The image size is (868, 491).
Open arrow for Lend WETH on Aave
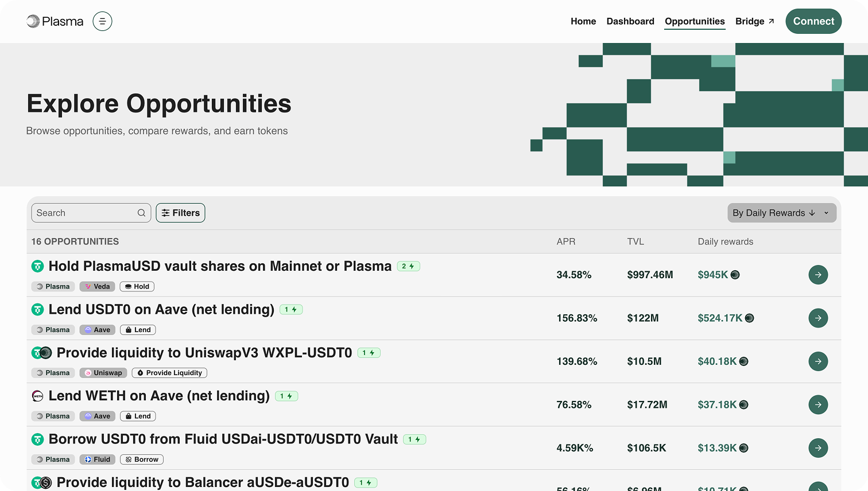pos(818,404)
